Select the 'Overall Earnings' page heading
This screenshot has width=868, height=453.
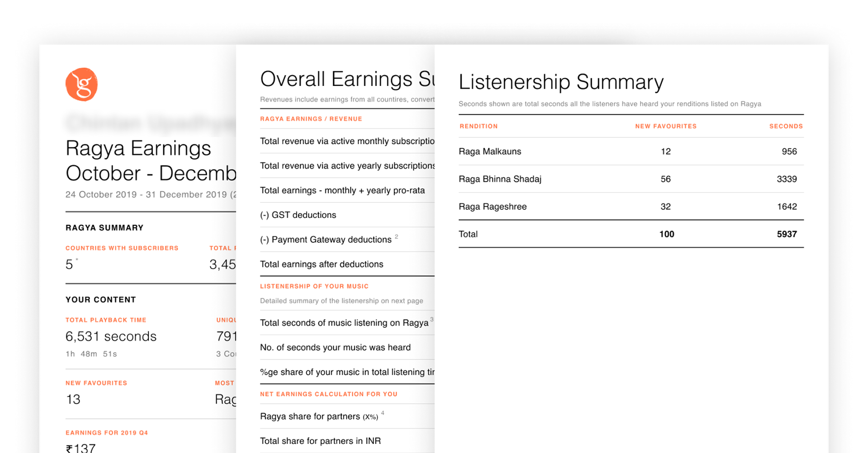347,79
